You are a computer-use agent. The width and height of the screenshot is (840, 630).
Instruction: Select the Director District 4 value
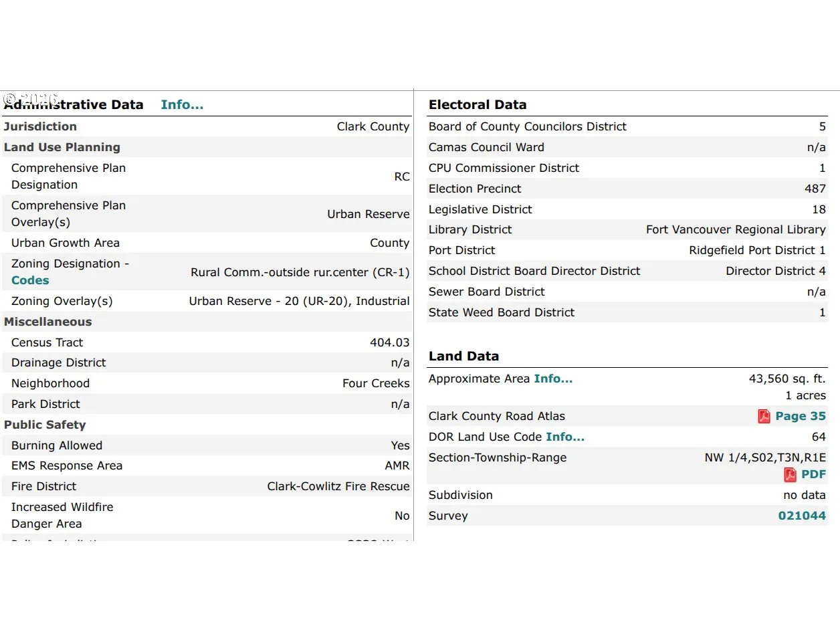click(x=776, y=271)
